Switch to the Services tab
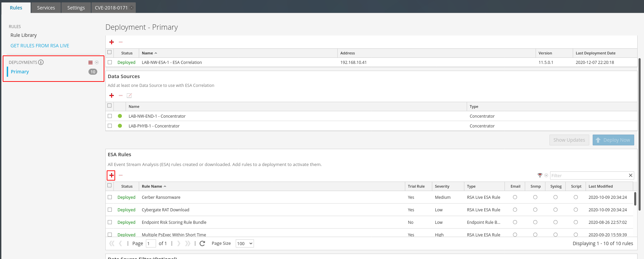This screenshot has height=259, width=644. (x=46, y=8)
